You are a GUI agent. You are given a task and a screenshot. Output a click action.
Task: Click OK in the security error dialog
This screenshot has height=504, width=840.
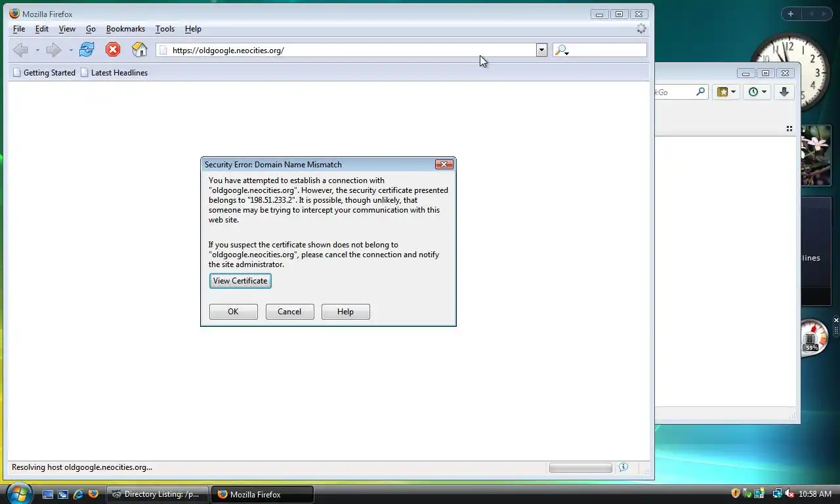pos(233,312)
